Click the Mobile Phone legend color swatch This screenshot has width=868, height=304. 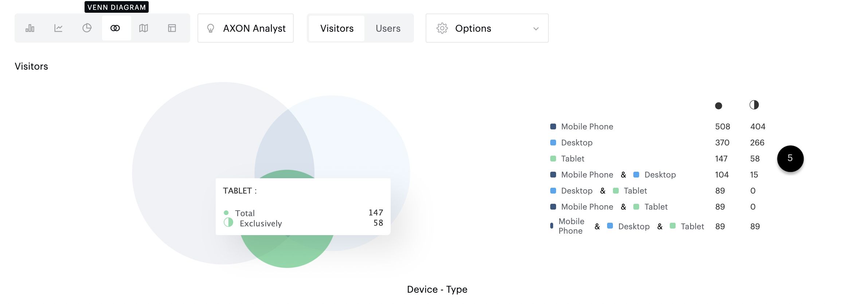(553, 126)
